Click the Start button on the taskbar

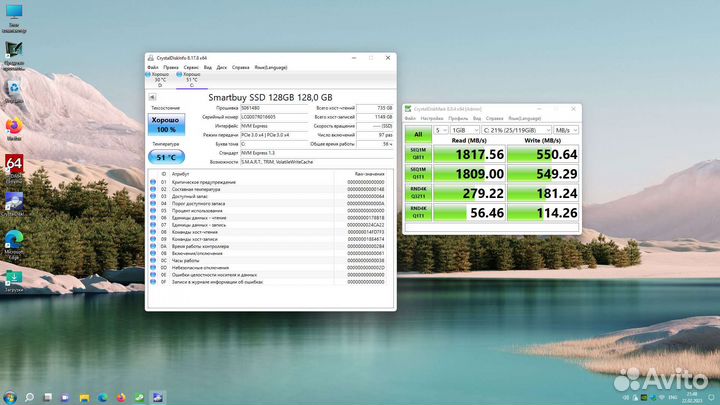point(10,397)
